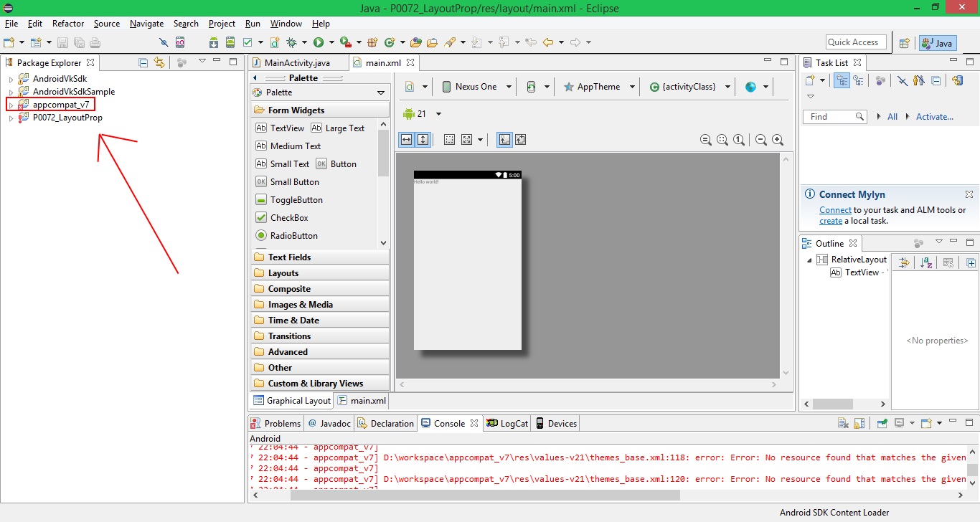Toggle Link with Editor in Package Explorer
This screenshot has height=522, width=980.
point(159,62)
